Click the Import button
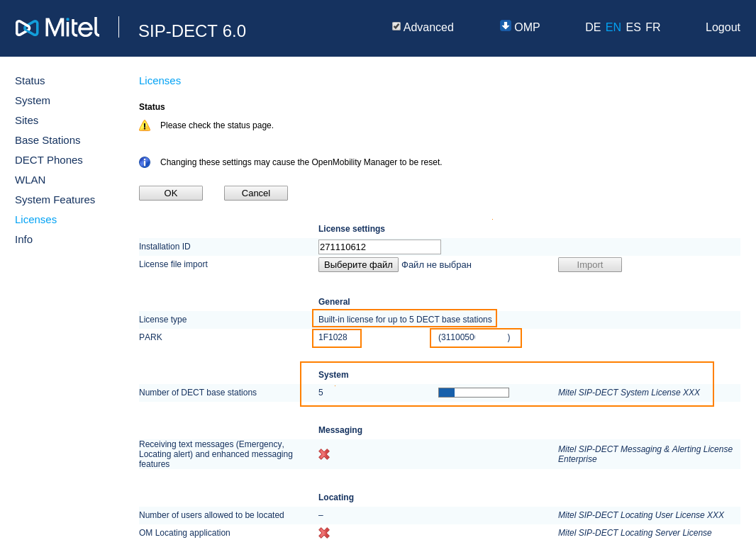This screenshot has height=552, width=756. (589, 265)
